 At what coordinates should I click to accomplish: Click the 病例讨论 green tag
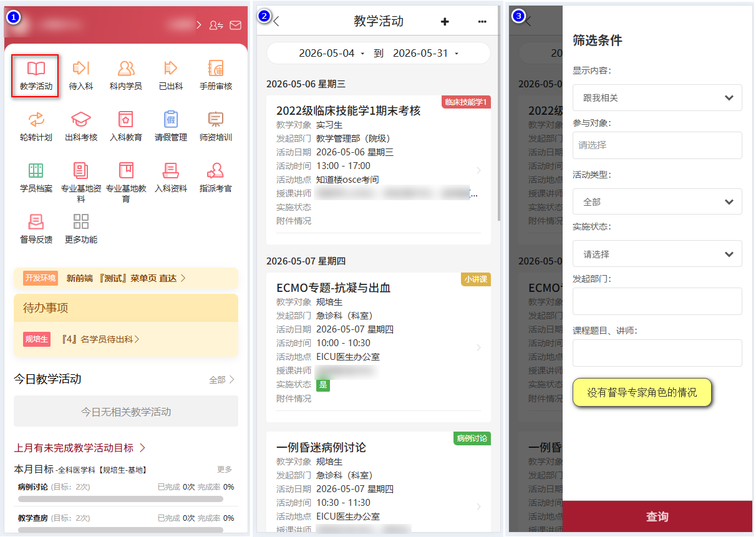point(472,438)
